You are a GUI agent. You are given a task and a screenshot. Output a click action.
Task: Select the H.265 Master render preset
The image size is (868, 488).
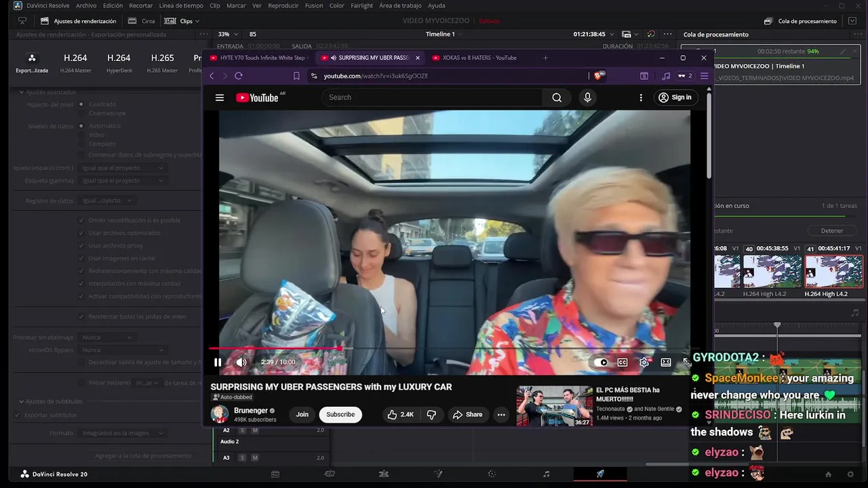pyautogui.click(x=163, y=62)
